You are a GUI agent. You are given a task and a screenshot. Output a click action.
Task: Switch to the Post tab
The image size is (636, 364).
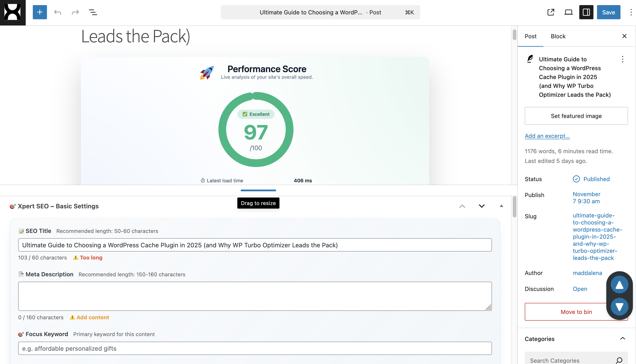(531, 36)
